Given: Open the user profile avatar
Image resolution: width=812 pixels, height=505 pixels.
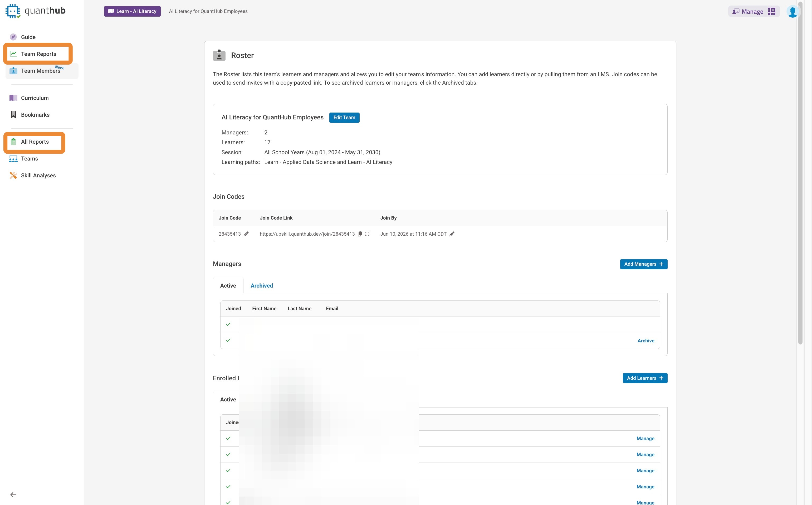Looking at the screenshot, I should click(792, 11).
